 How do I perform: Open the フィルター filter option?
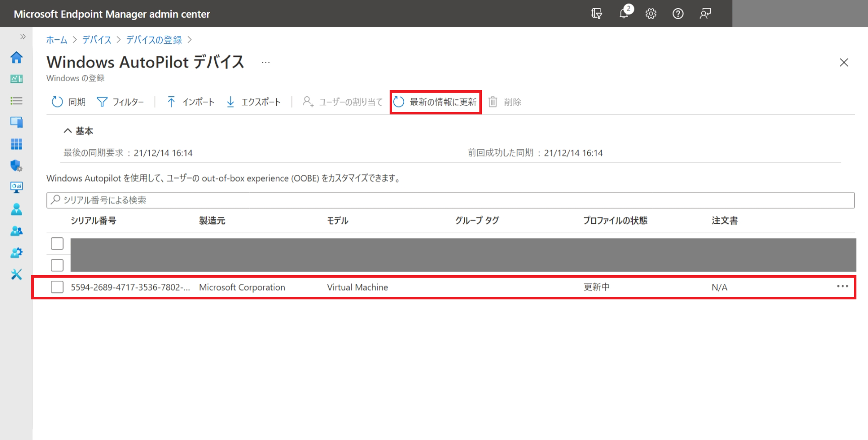120,102
